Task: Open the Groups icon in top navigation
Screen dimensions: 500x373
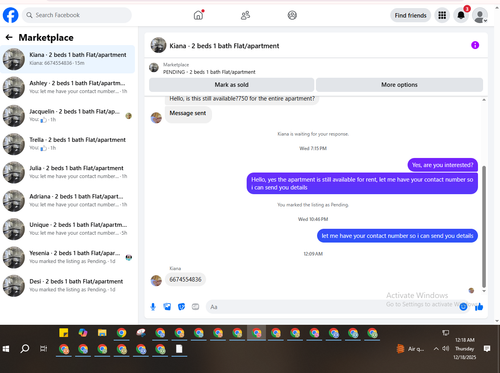Action: pyautogui.click(x=292, y=15)
